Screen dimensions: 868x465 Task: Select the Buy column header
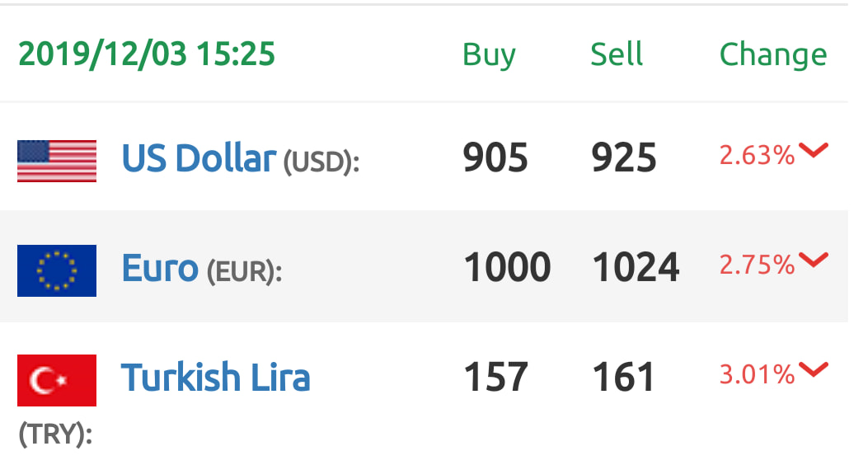(x=489, y=55)
